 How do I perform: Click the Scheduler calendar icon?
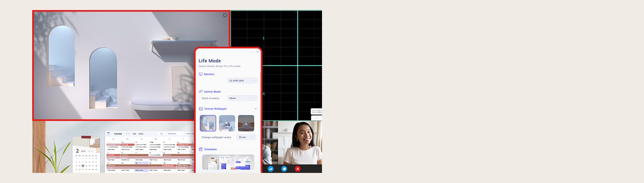point(201,149)
